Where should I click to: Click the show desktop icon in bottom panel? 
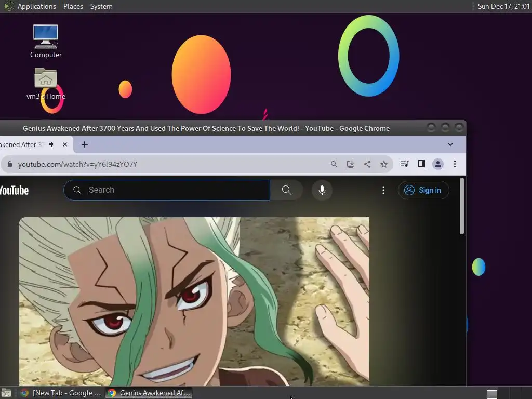[6, 393]
